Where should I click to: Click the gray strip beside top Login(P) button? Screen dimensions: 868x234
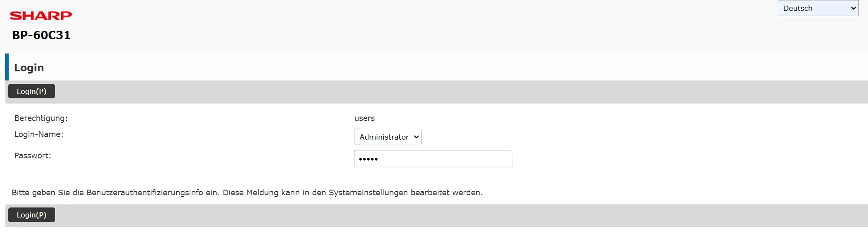tap(434, 92)
